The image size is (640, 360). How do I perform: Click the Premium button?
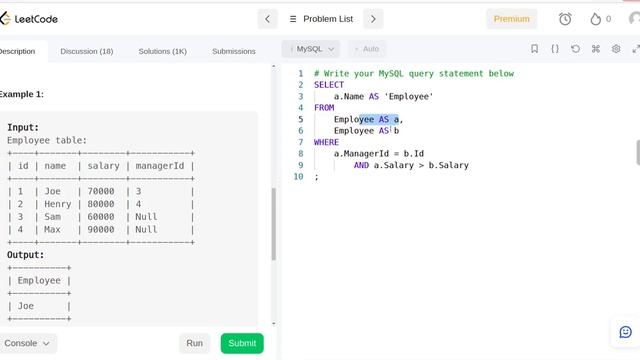pyautogui.click(x=511, y=19)
